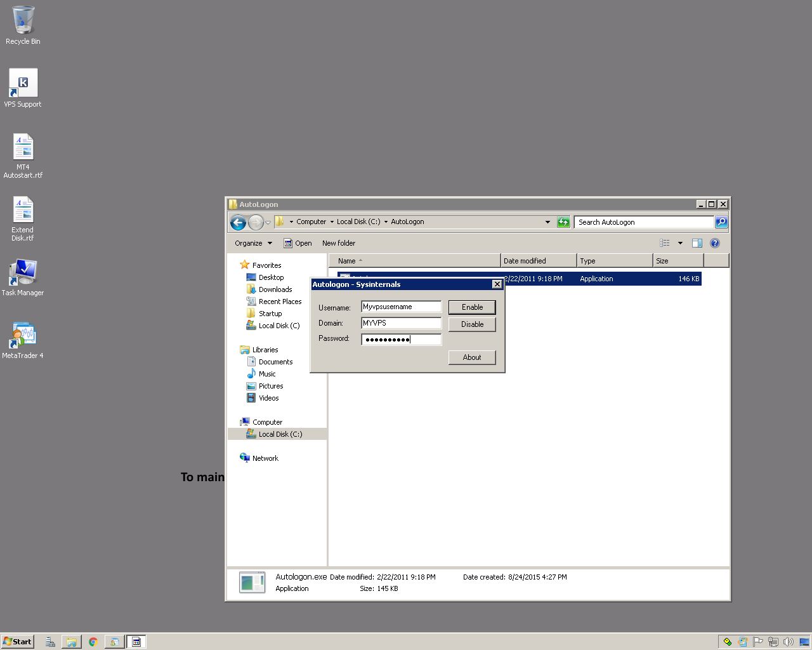
Task: Select Downloads in the Favorites list
Action: (x=275, y=289)
